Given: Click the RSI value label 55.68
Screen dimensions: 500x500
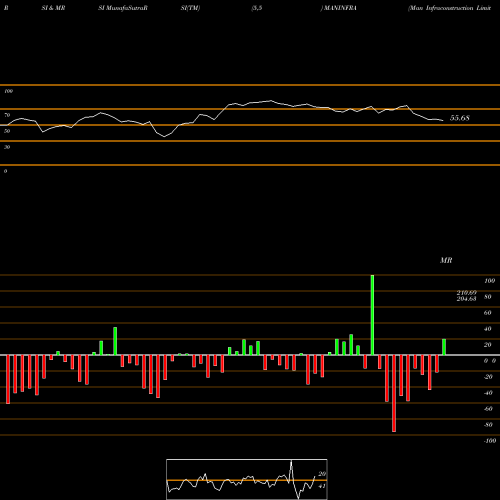Looking at the screenshot, I should (x=460, y=118).
